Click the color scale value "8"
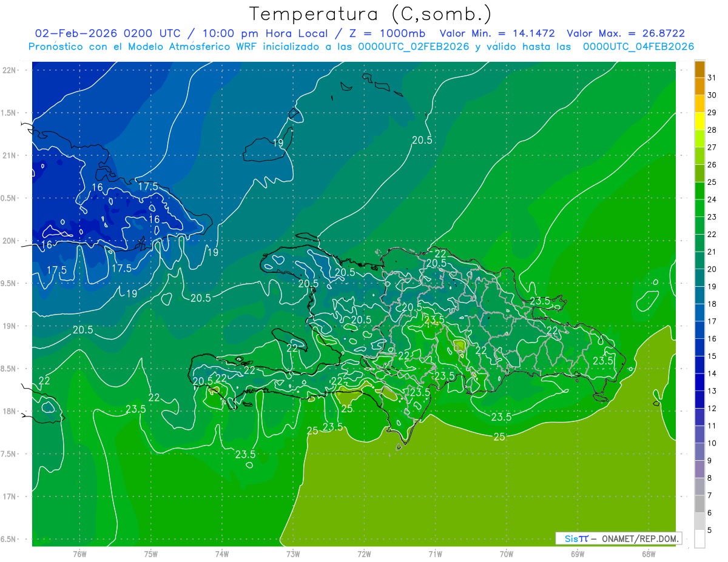Image resolution: width=728 pixels, height=562 pixels. (x=710, y=478)
